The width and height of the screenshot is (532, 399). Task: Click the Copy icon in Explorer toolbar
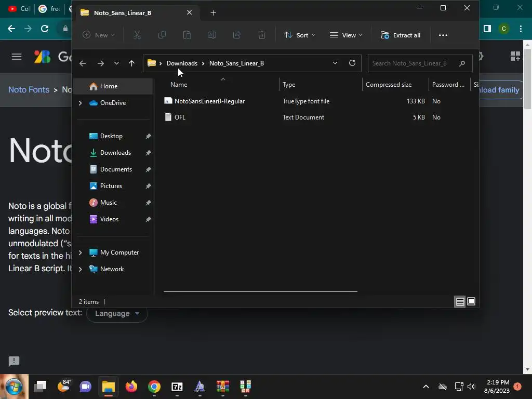pyautogui.click(x=162, y=35)
